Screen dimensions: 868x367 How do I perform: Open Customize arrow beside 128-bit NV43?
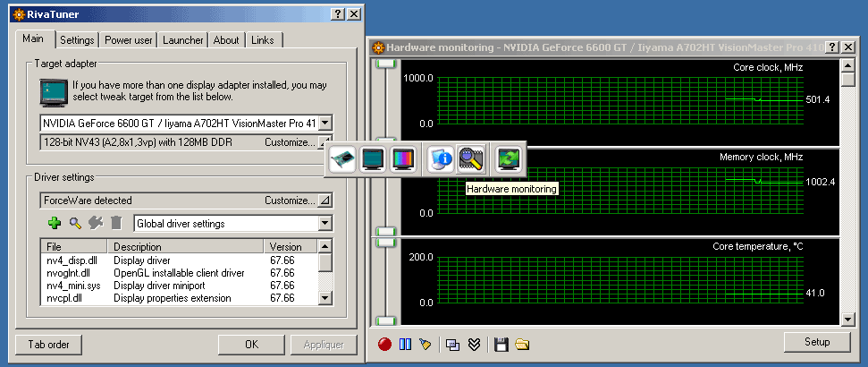326,142
